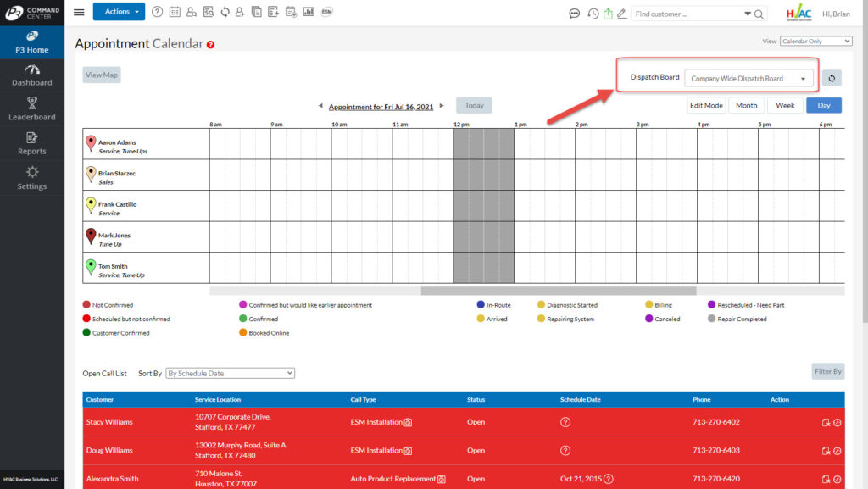Click the calendar icon in the top toolbar
Screen dimensions: 868x489
(175, 12)
